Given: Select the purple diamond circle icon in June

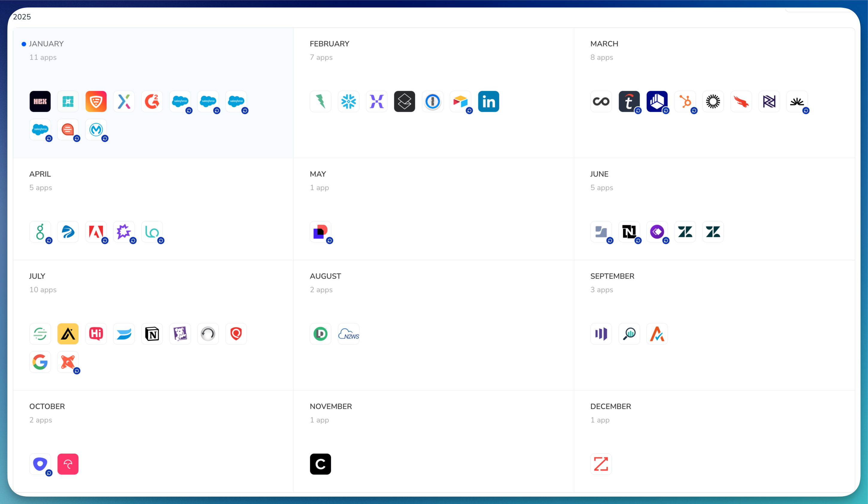Looking at the screenshot, I should click(x=657, y=232).
